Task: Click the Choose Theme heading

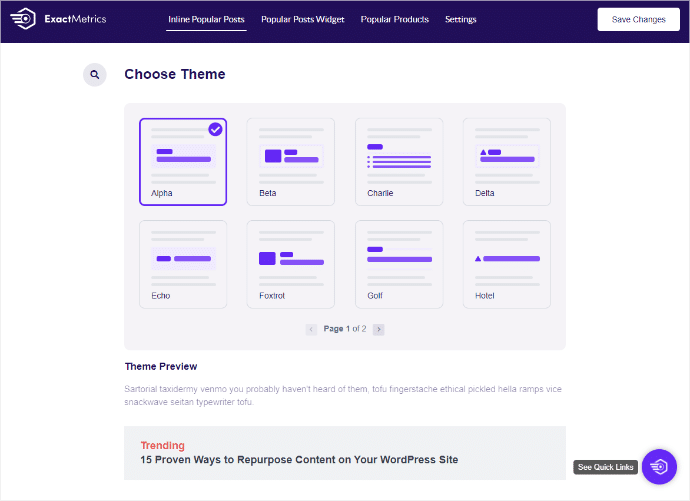Action: (175, 74)
